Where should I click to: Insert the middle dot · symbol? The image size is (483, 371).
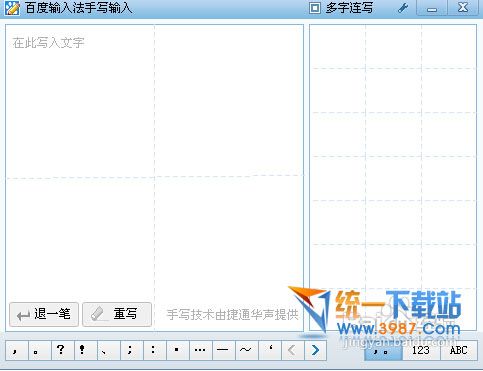click(178, 350)
